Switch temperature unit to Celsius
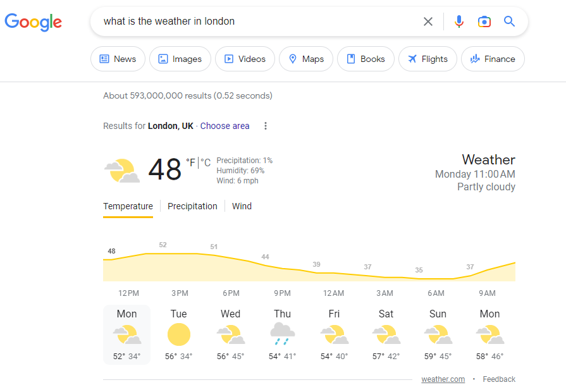 (x=206, y=163)
